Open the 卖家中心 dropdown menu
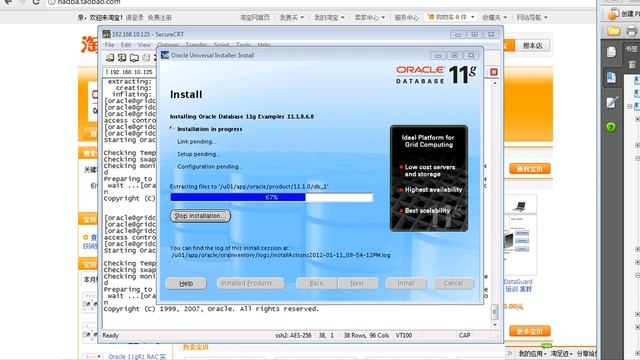This screenshot has width=640, height=360. coord(370,18)
